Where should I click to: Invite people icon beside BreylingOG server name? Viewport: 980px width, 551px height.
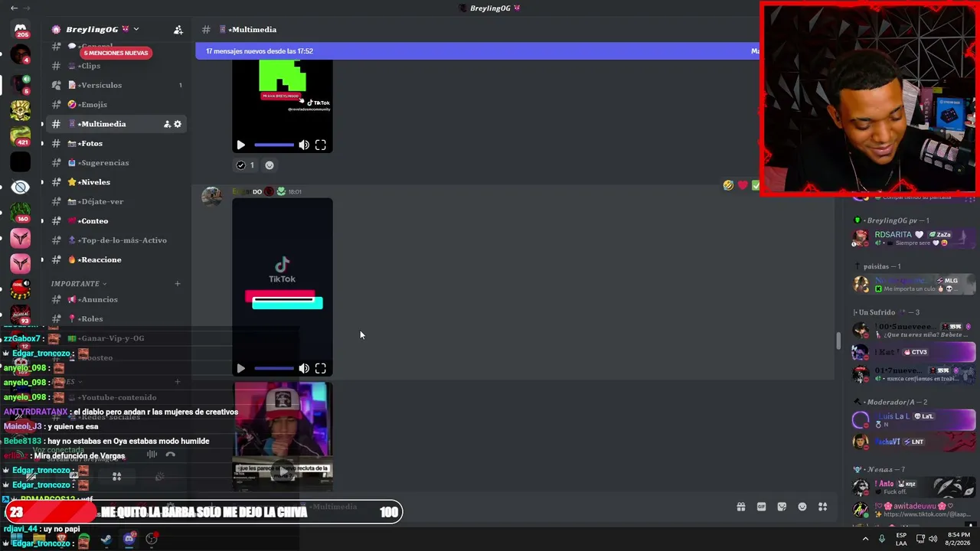pos(178,30)
